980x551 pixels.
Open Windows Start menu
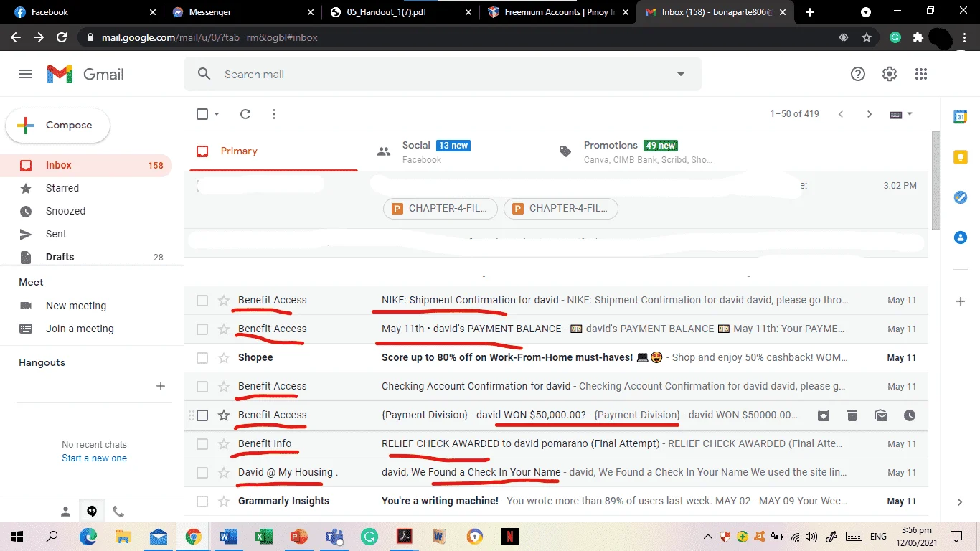click(17, 536)
